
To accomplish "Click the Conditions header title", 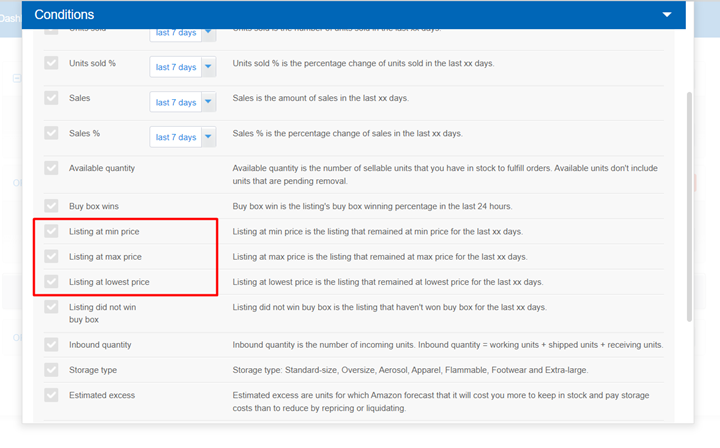I will [64, 15].
